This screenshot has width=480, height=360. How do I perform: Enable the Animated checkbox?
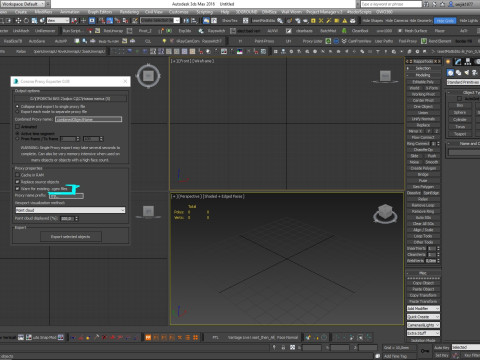(18, 127)
